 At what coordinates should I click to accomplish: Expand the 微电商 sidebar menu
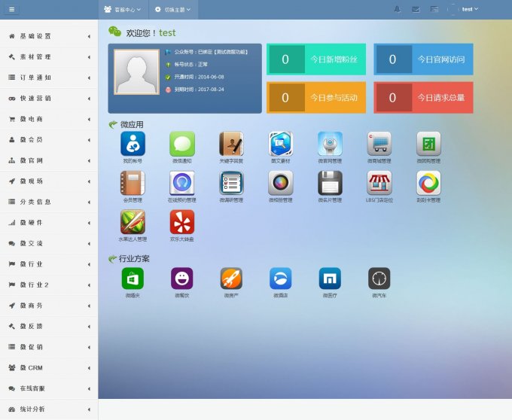tap(49, 119)
